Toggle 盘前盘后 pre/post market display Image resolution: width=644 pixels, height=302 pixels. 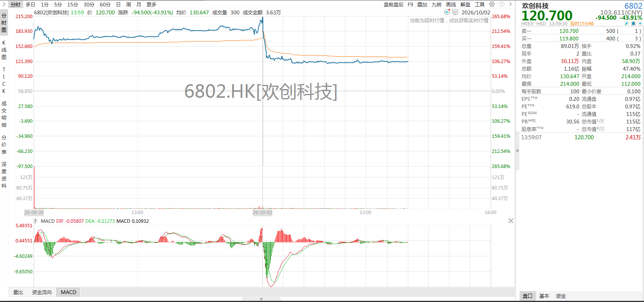click(x=394, y=5)
